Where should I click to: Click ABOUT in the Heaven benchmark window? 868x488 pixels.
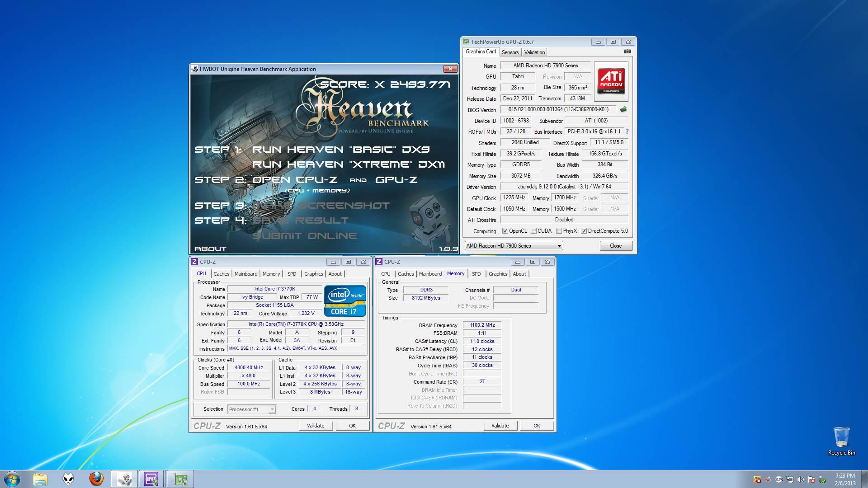(210, 249)
